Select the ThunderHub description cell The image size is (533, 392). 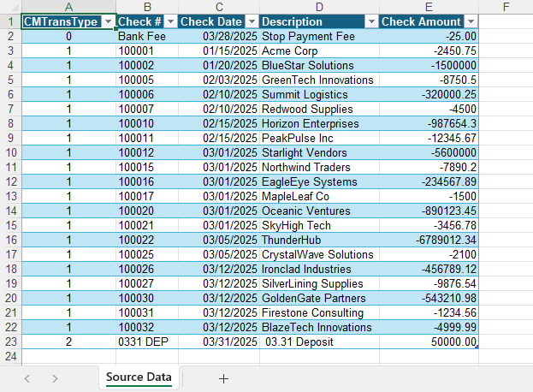pyautogui.click(x=319, y=240)
